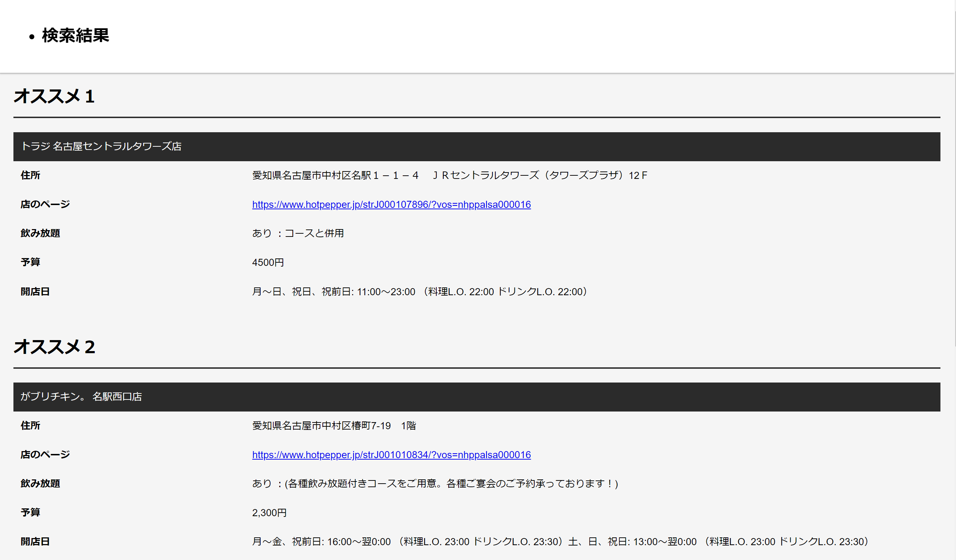Image resolution: width=956 pixels, height=560 pixels.
Task: Open the hotpepper link for トラジ 名古屋セントラルタワーズ店
Action: pos(391,204)
